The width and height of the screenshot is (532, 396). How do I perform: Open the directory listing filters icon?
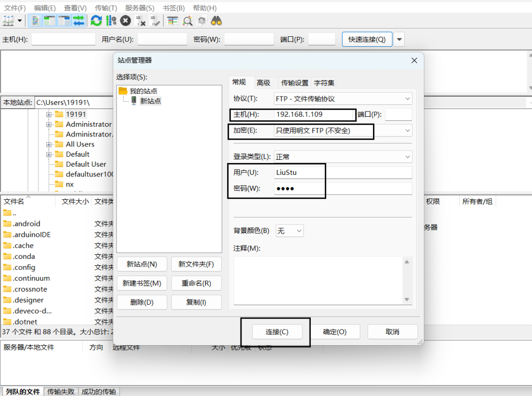click(x=172, y=20)
